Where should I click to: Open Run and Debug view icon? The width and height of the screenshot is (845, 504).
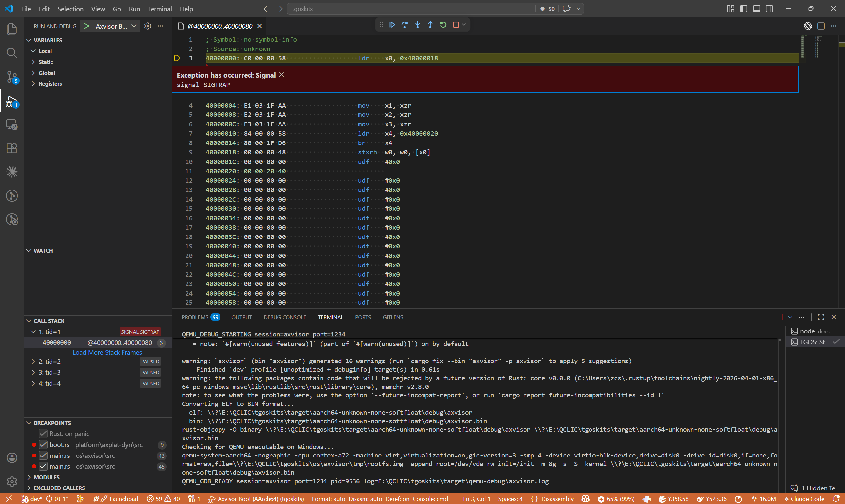(x=12, y=101)
